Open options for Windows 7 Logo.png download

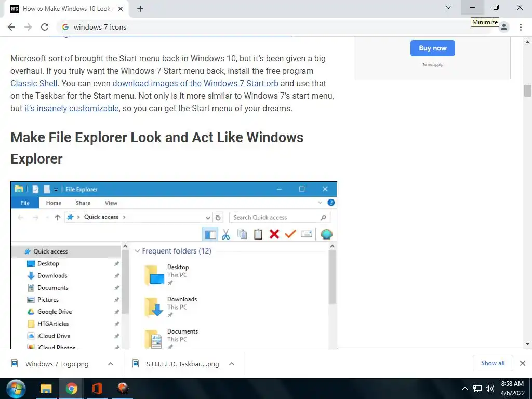[111, 364]
